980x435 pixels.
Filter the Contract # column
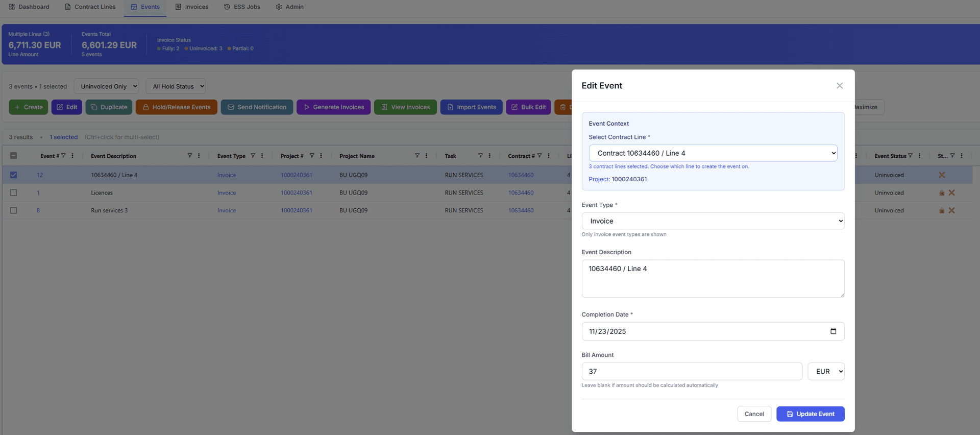540,156
